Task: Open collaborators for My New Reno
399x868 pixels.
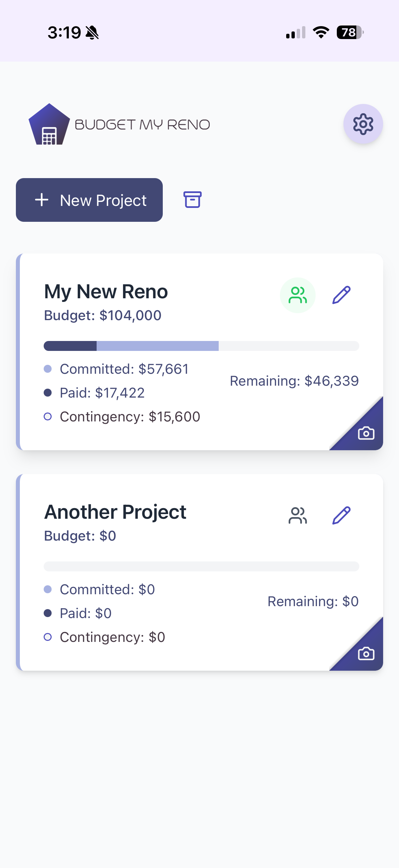Action: pos(298,295)
